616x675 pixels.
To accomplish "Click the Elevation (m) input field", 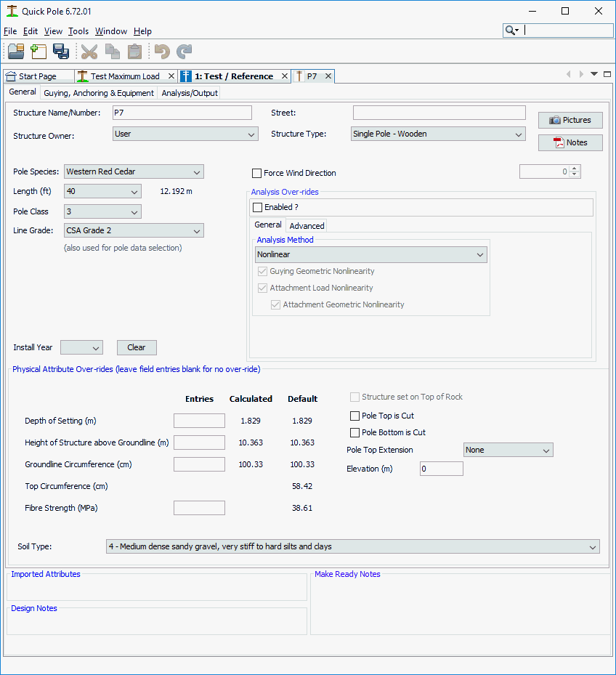I will (x=441, y=469).
